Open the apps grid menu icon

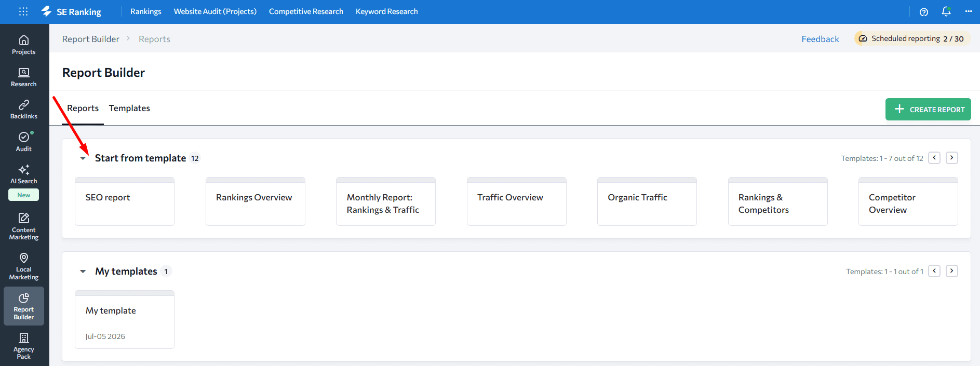pos(23,11)
